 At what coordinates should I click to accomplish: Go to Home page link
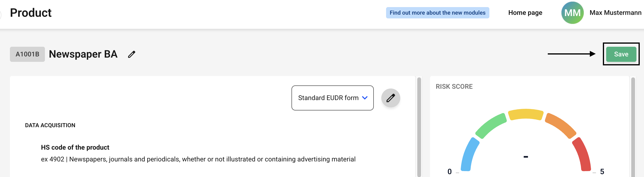click(525, 13)
